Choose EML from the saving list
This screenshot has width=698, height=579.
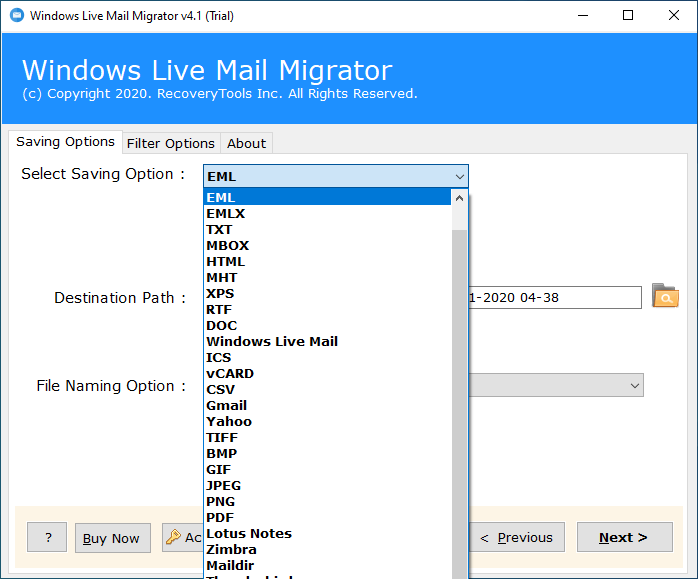tap(327, 197)
